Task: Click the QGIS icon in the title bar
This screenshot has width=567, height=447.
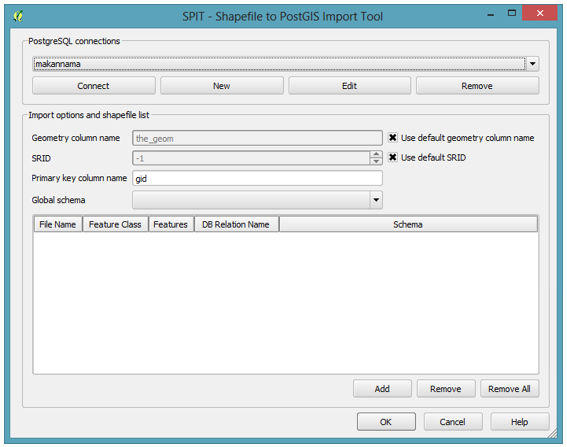Action: click(x=17, y=16)
